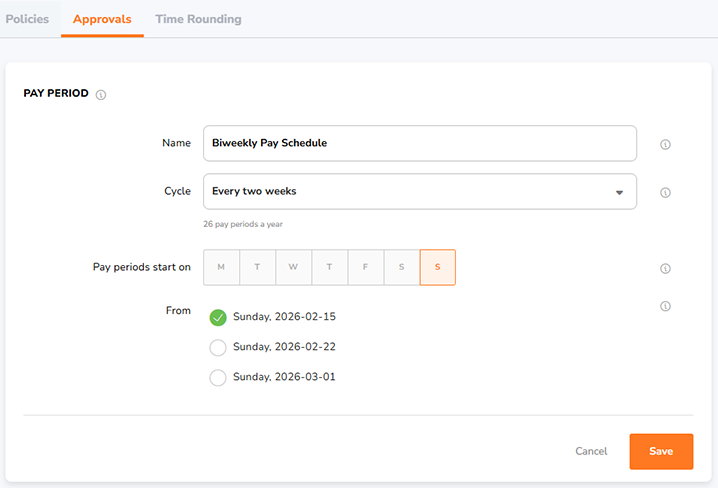
Task: Click the highlighted Sunday start day button
Action: coord(437,268)
